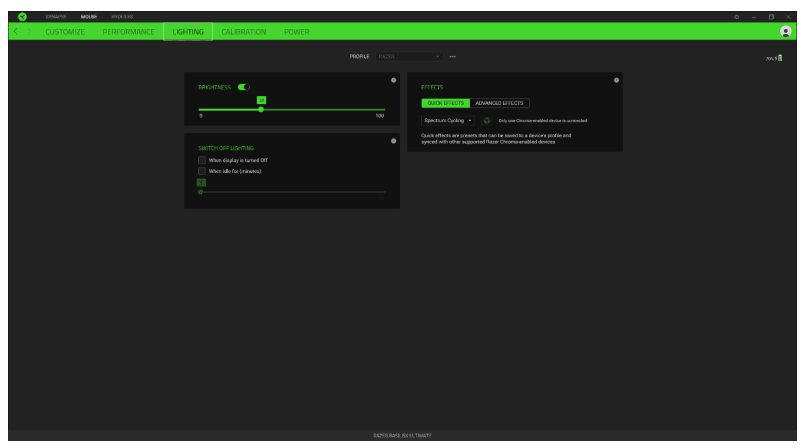Viewport: 808px width, 448px height.
Task: Go back with the left arrow
Action: pos(15,31)
